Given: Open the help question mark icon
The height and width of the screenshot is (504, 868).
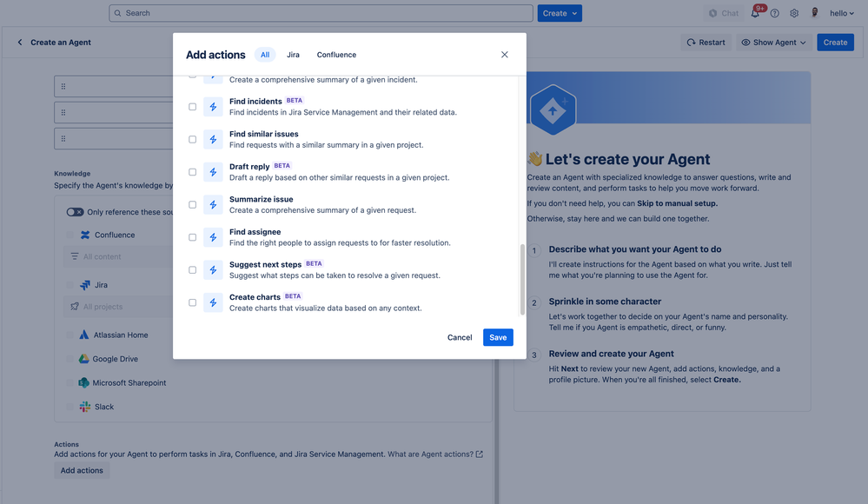Looking at the screenshot, I should 774,13.
